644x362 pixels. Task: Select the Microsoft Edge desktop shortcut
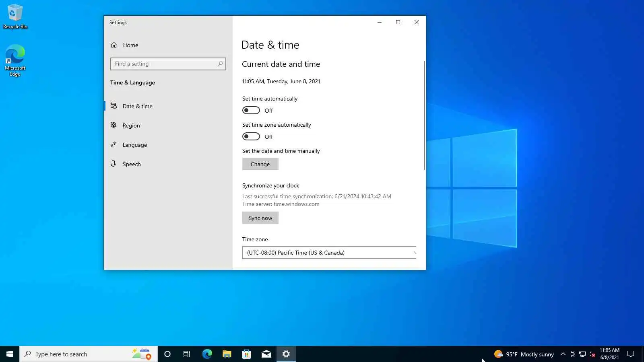[15, 60]
